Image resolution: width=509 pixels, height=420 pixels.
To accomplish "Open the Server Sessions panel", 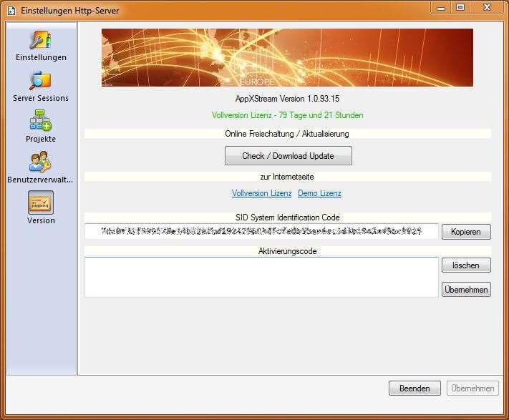I will (x=41, y=87).
